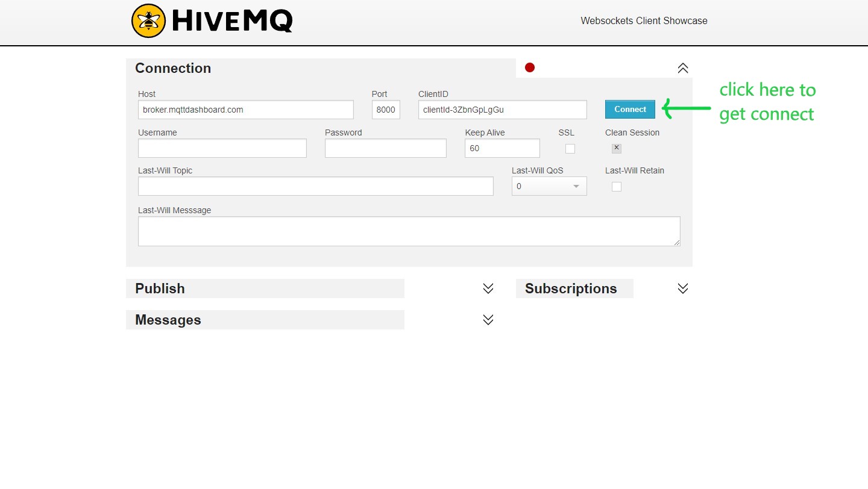Click the Keep Alive field
This screenshot has height=489, width=868.
point(502,148)
